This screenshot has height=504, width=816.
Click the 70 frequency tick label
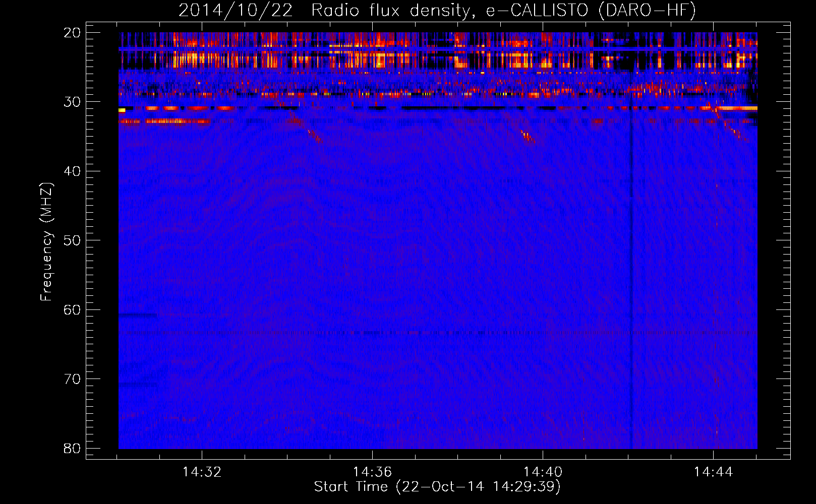tap(72, 379)
